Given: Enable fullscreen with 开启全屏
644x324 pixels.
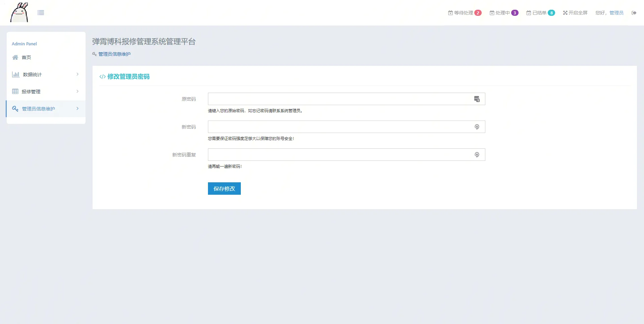Looking at the screenshot, I should 575,13.
